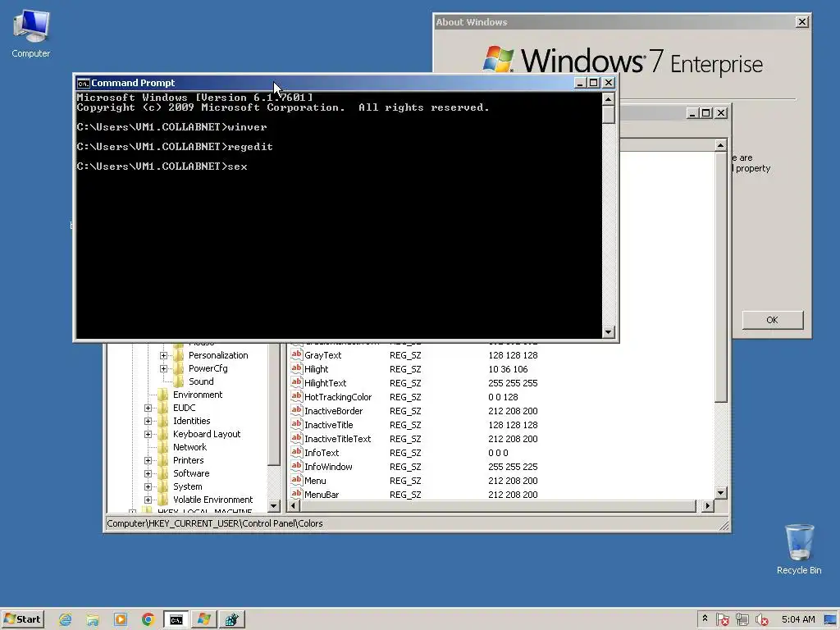The height and width of the screenshot is (630, 840).
Task: Select the HilightText string value icon
Action: point(296,382)
